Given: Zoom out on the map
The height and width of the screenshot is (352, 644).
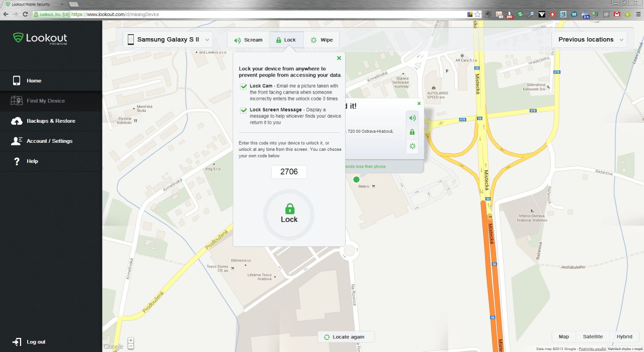Looking at the screenshot, I should 131,346.
